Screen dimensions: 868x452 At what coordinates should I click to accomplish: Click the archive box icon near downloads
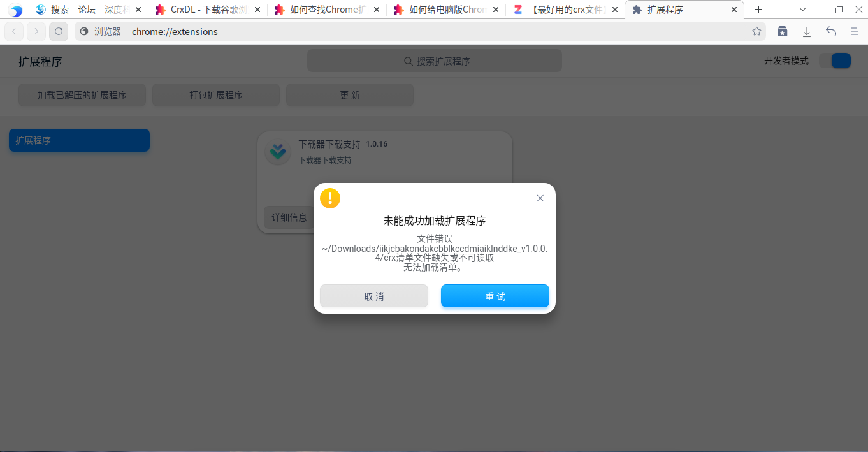(x=783, y=31)
